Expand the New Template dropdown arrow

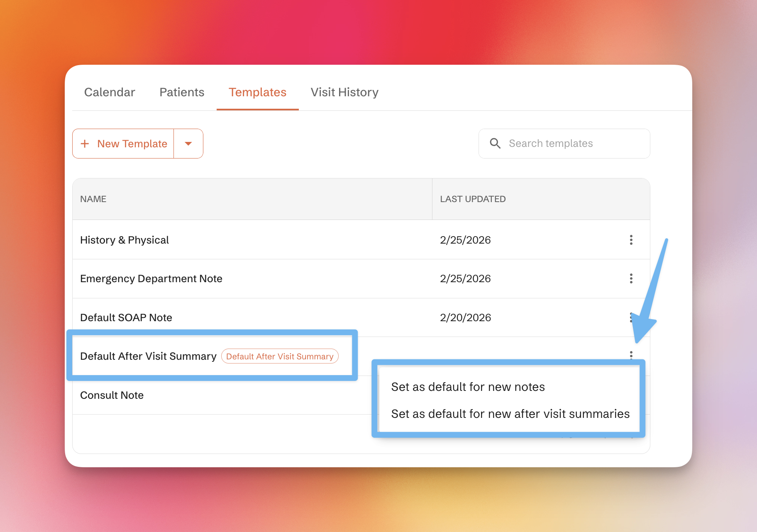[188, 144]
